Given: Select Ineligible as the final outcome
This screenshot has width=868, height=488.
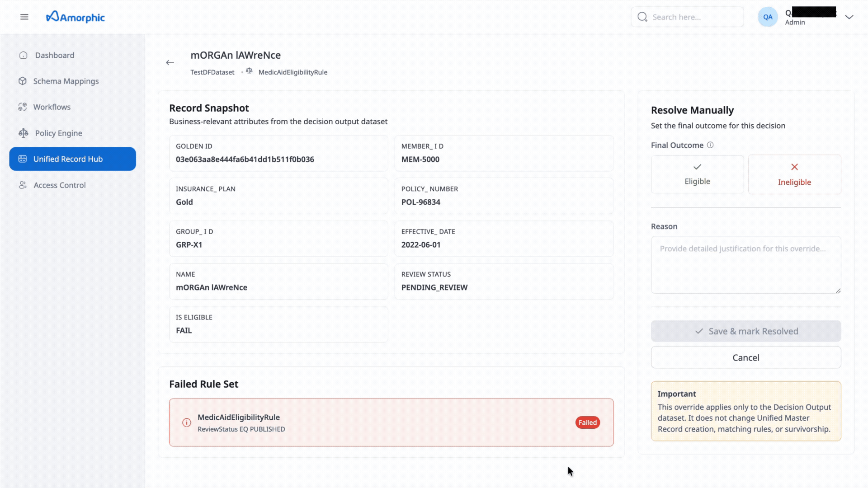Looking at the screenshot, I should pyautogui.click(x=795, y=174).
